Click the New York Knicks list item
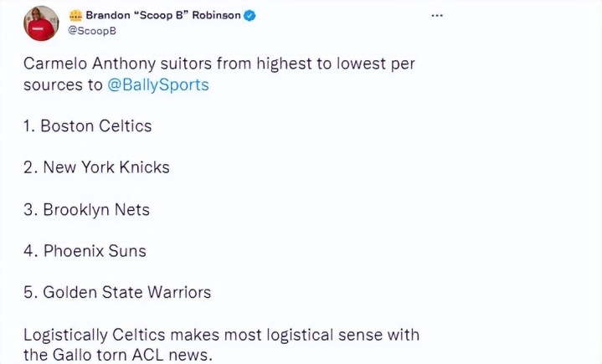Viewport: 602px width, 364px height. [x=96, y=167]
